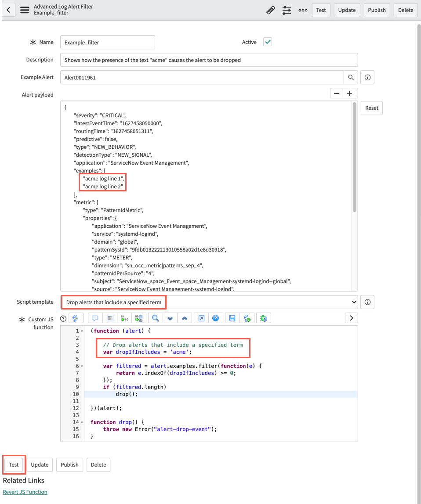Shrink alert payload with minus button
Viewport: 421px width, 504px height.
tap(337, 94)
